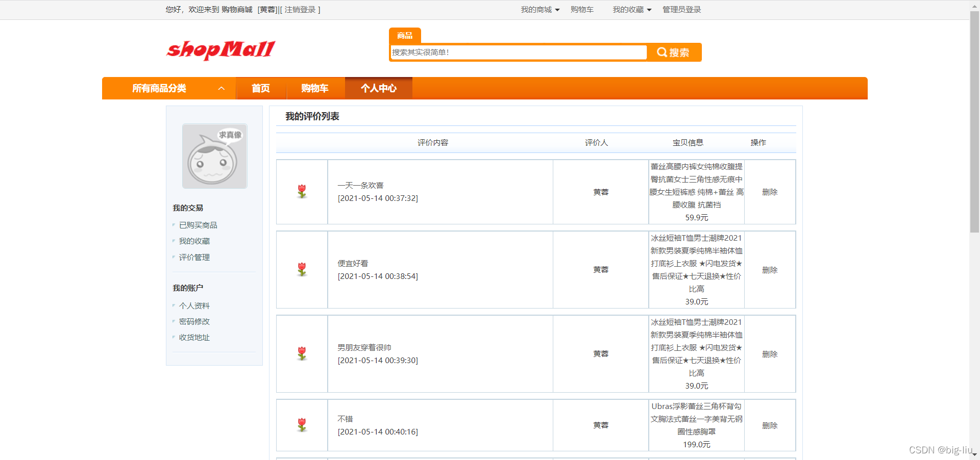The width and height of the screenshot is (980, 460).
Task: Delete the 一天一条欢喜 review
Action: point(770,192)
